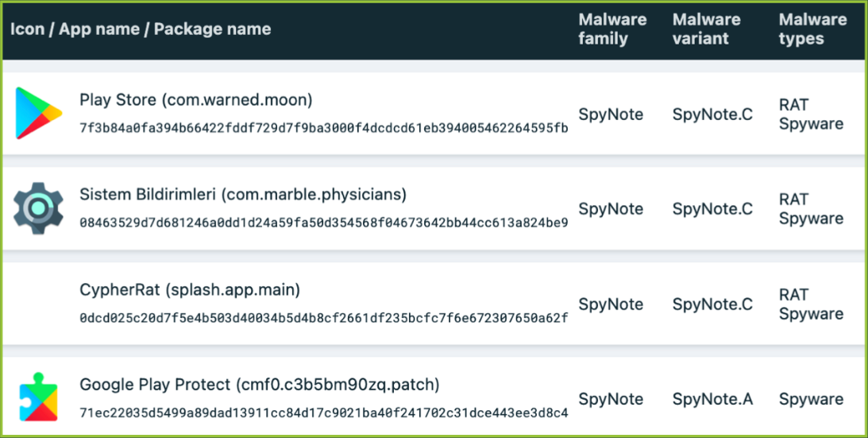Click the Google Play Protect puzzle icon
Screen dimensions: 868x438
click(38, 397)
